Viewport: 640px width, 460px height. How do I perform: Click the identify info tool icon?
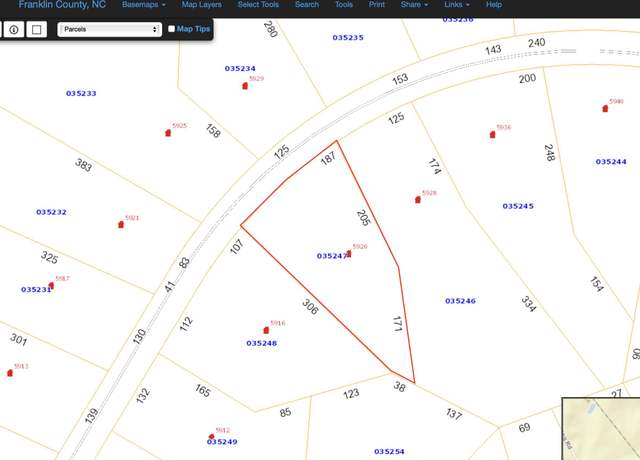click(13, 29)
